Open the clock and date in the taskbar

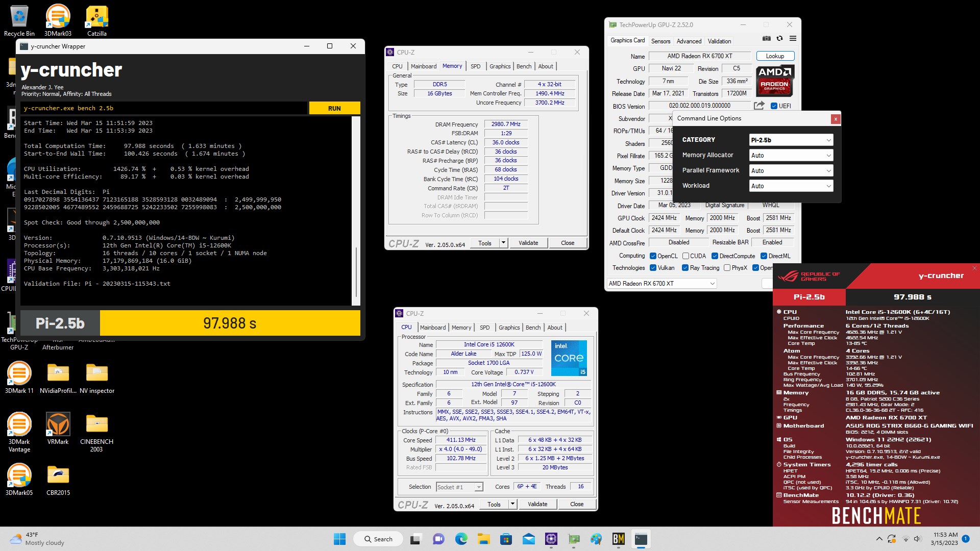tap(945, 539)
